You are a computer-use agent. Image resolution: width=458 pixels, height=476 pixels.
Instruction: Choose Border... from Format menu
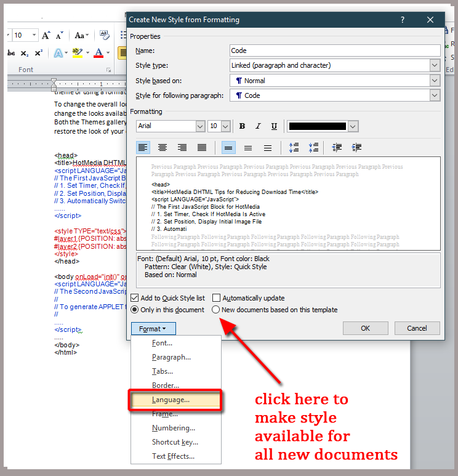coord(176,385)
